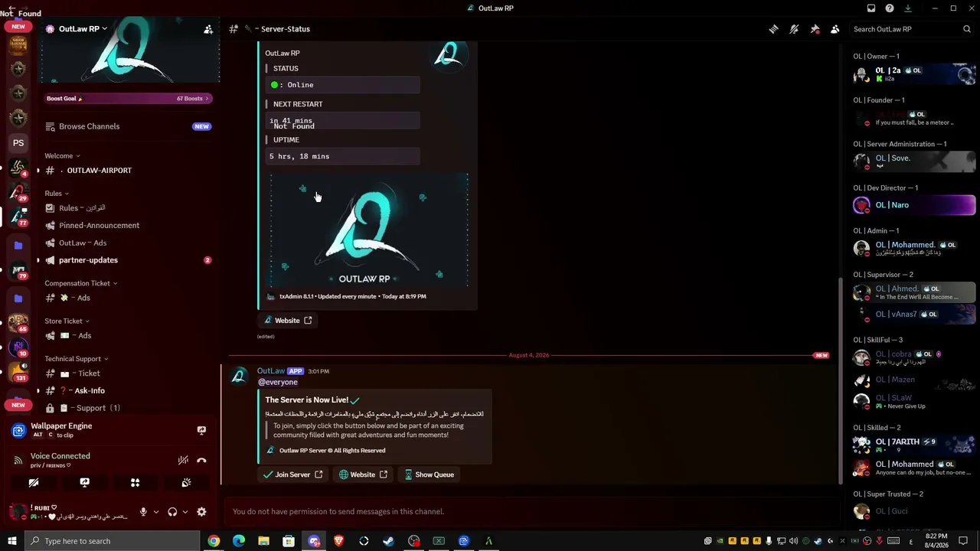Open the OutLaw RP status embed image
The image size is (980, 551).
tap(368, 230)
